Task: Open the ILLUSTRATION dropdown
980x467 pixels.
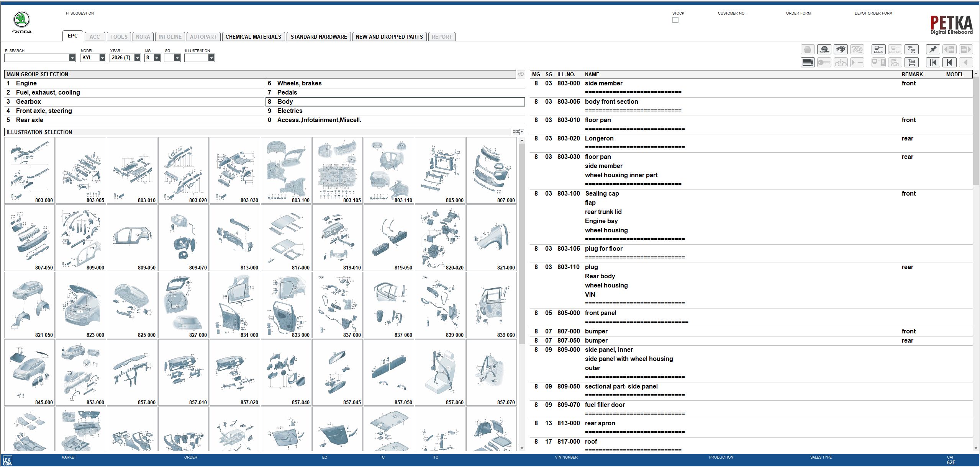Action: [x=211, y=58]
